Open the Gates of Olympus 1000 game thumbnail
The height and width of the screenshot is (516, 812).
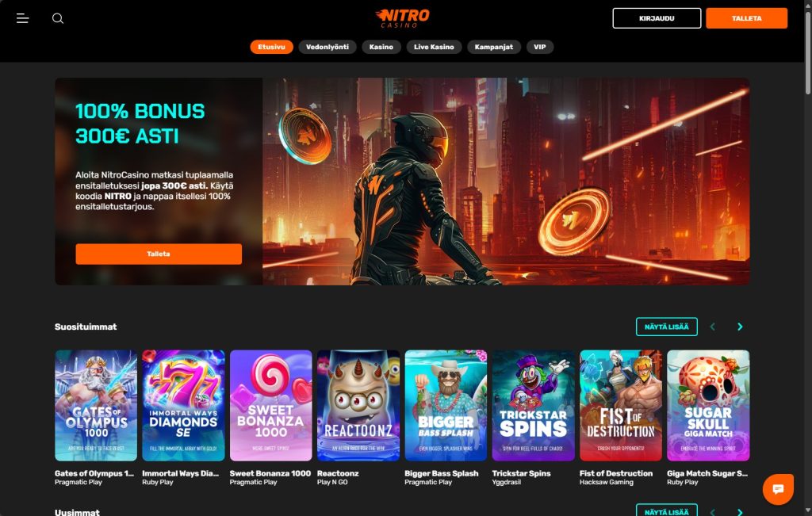point(96,405)
